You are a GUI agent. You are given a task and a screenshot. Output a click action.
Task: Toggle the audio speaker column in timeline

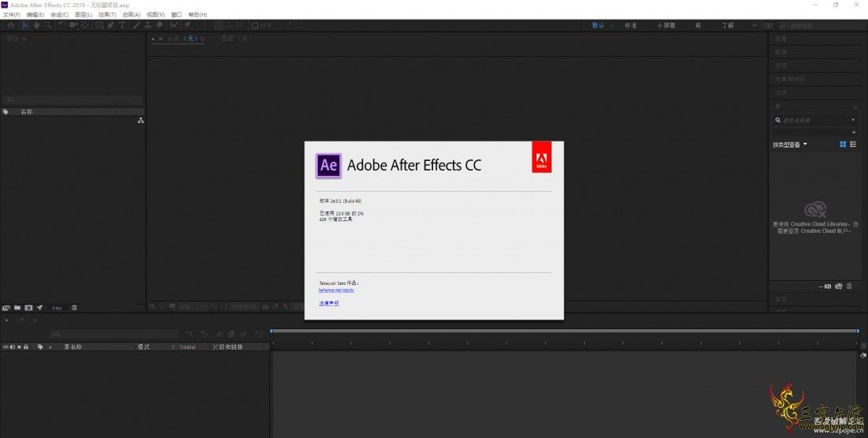click(12, 347)
